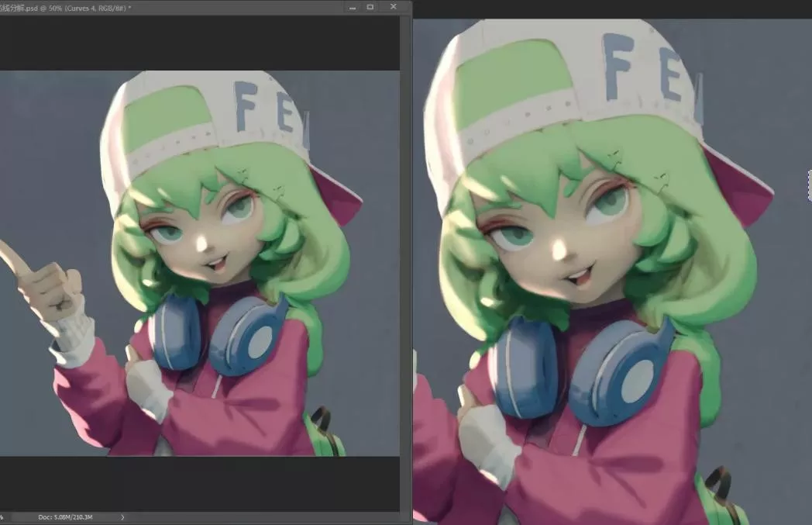Close the floating psd document window
The width and height of the screenshot is (812, 525).
(394, 7)
